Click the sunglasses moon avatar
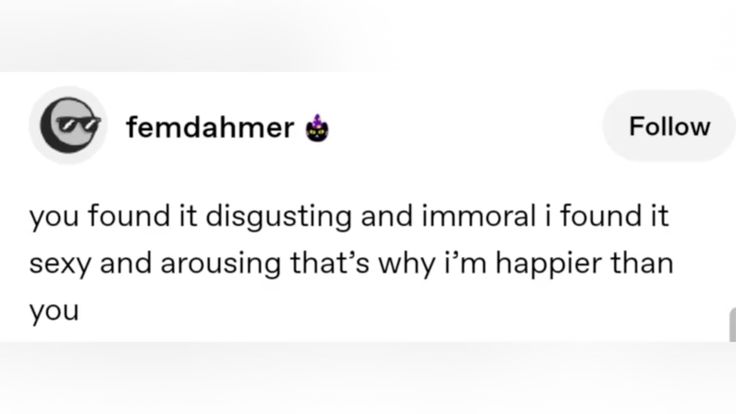The image size is (736, 414). coord(68,126)
